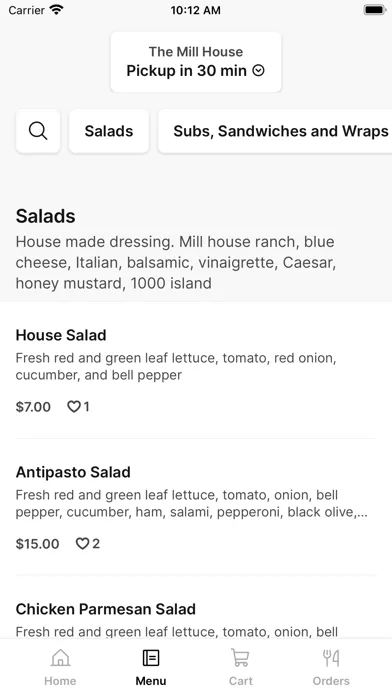The height and width of the screenshot is (696, 392).
Task: Open the menu search magnifier icon
Action: 38,131
